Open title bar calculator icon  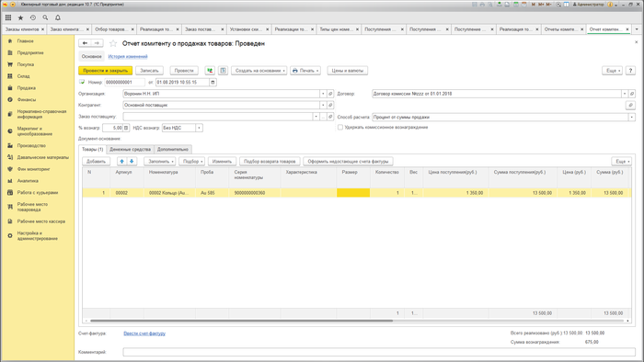[x=516, y=5]
